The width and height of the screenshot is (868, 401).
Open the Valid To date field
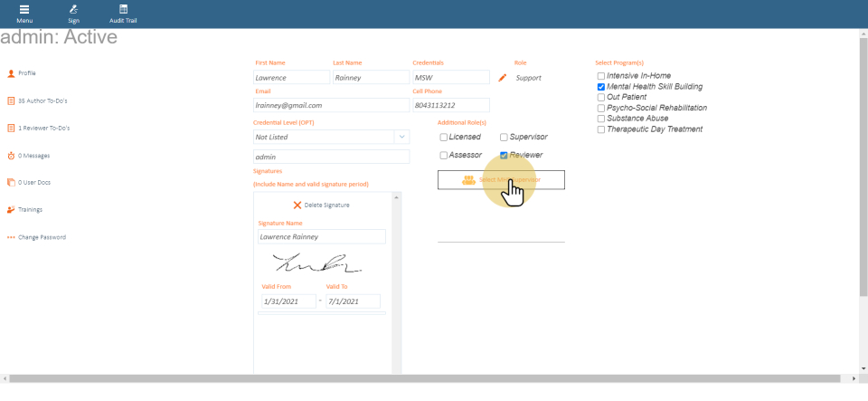(x=352, y=301)
